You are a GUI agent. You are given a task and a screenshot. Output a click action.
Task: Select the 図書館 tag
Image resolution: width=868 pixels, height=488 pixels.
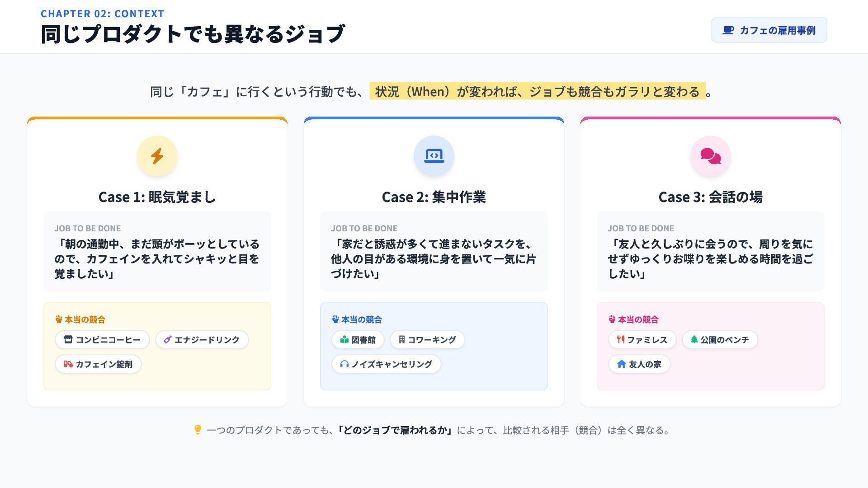tap(358, 340)
